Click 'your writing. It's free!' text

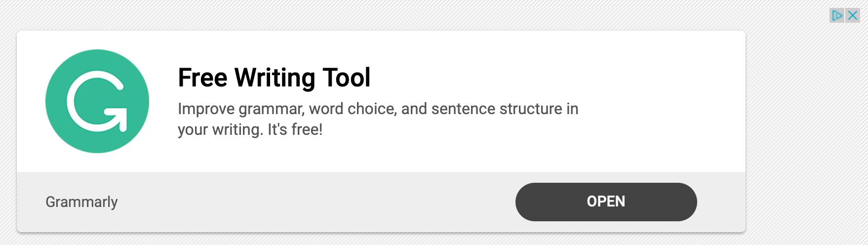(250, 129)
